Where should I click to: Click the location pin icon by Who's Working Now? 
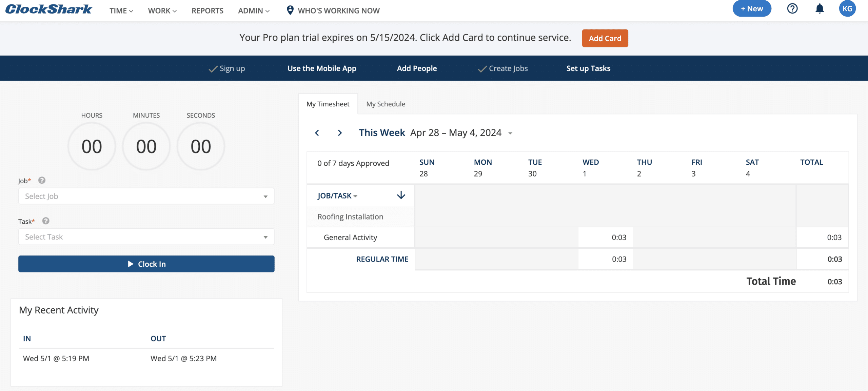290,10
